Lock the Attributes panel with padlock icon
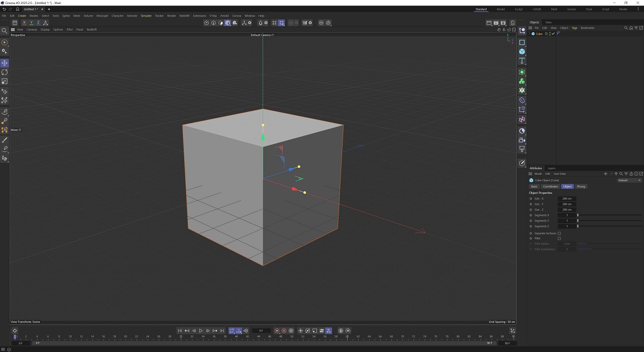This screenshot has height=352, width=644. click(x=631, y=174)
